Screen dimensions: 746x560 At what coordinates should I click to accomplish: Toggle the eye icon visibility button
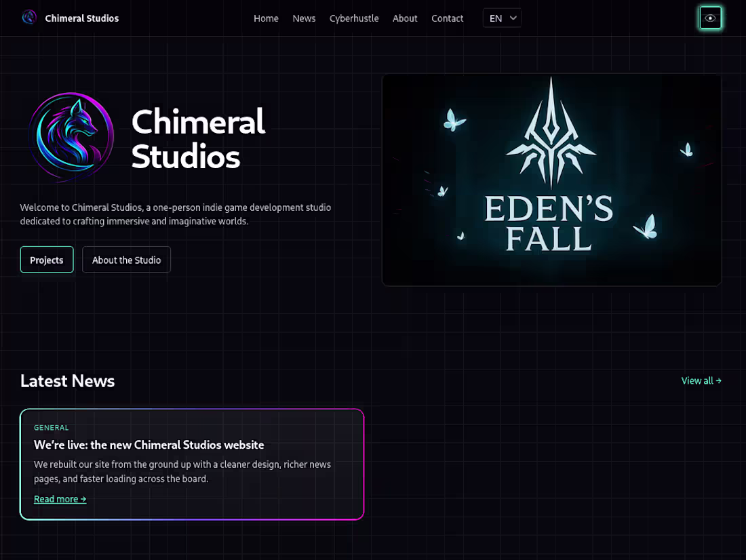coord(710,18)
